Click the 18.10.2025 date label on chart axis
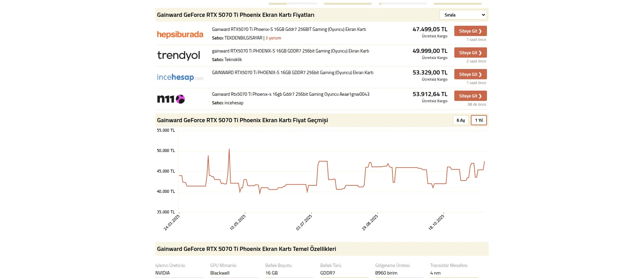 436,222
